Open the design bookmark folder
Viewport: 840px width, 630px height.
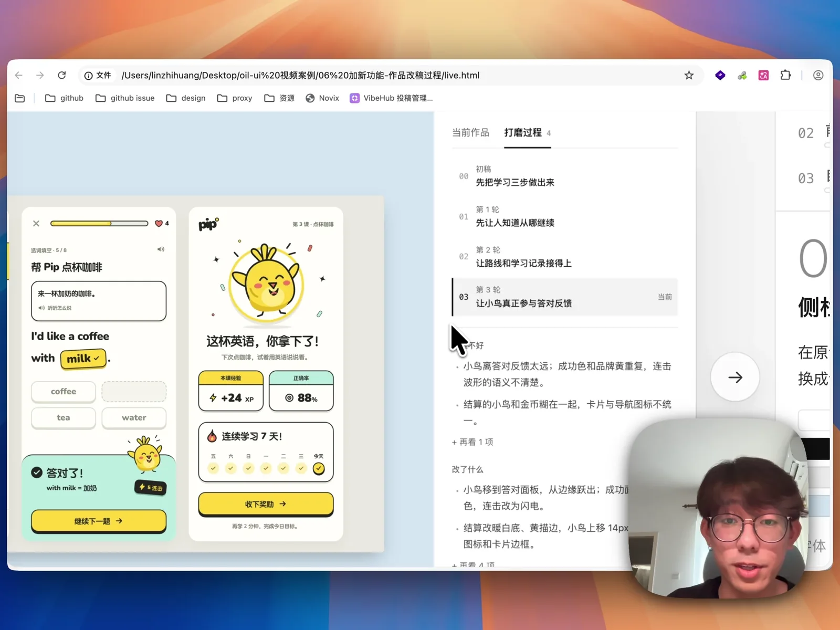coord(186,98)
